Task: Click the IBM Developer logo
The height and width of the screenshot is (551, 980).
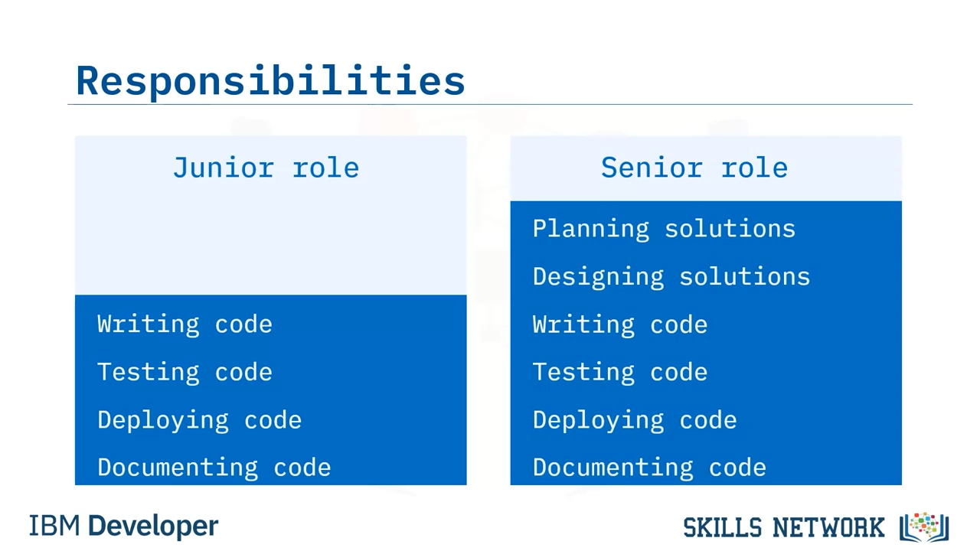Action: click(x=123, y=527)
